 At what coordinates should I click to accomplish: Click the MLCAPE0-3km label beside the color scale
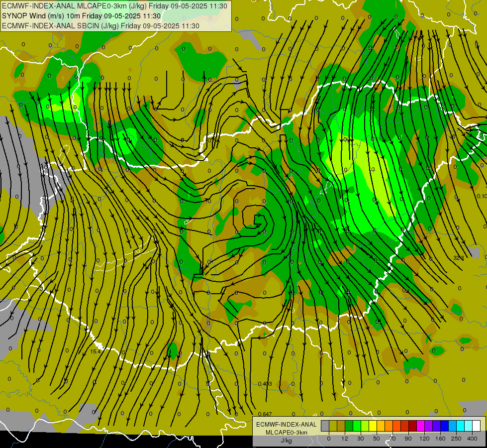286,433
